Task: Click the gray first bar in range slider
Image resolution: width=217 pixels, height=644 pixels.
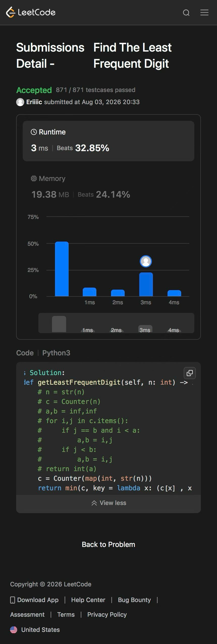Action: (59, 324)
